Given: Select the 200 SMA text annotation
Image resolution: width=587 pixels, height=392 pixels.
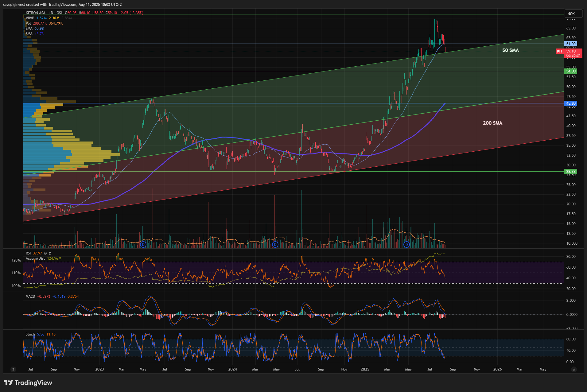Looking at the screenshot, I should pos(492,123).
